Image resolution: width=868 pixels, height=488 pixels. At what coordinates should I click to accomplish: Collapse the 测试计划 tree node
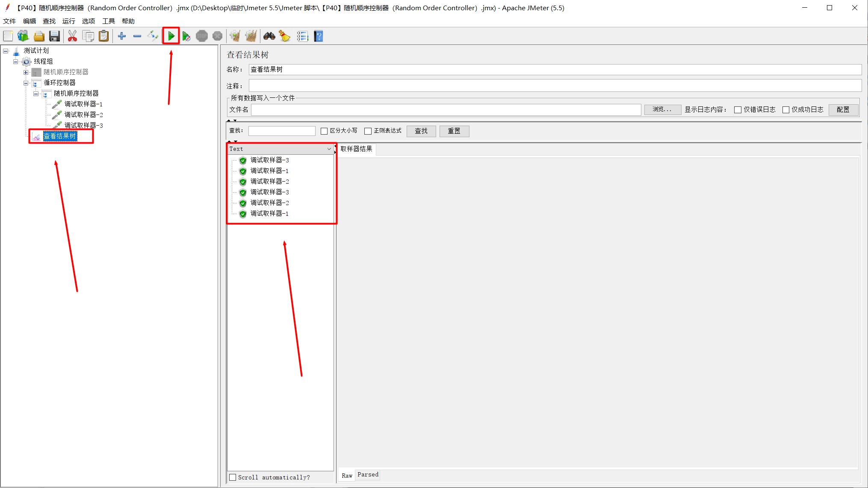coord(6,51)
